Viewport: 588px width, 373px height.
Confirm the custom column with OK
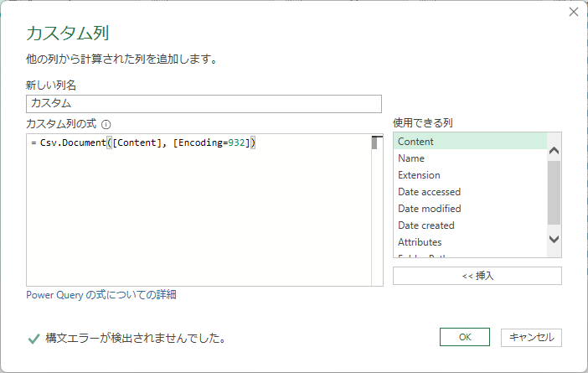[x=464, y=337]
